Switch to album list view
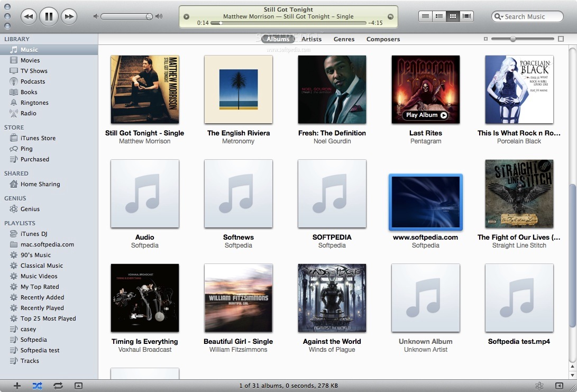 [x=439, y=16]
